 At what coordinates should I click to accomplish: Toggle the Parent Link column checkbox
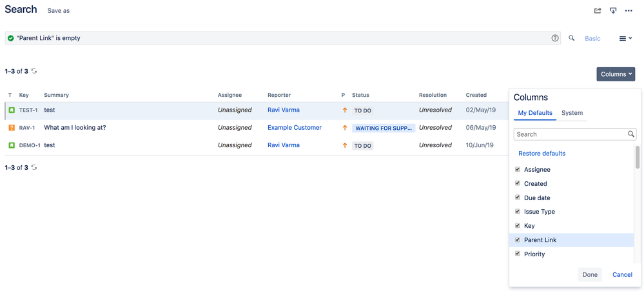coord(518,240)
